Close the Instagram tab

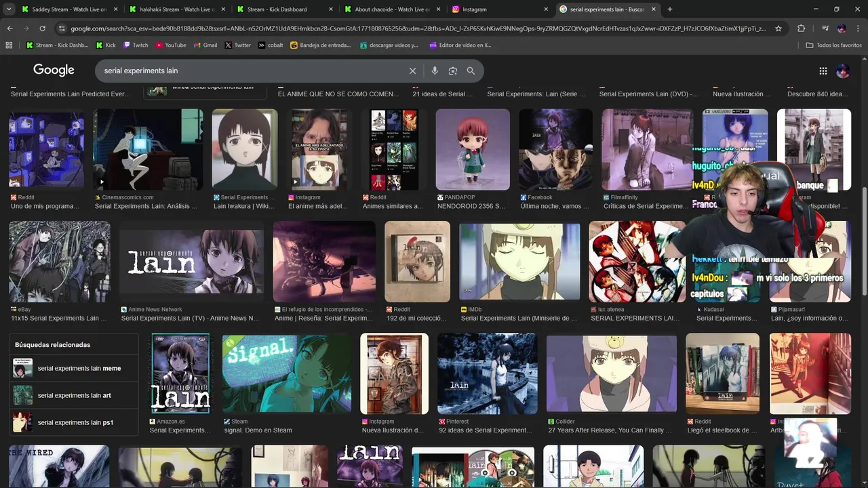point(545,9)
